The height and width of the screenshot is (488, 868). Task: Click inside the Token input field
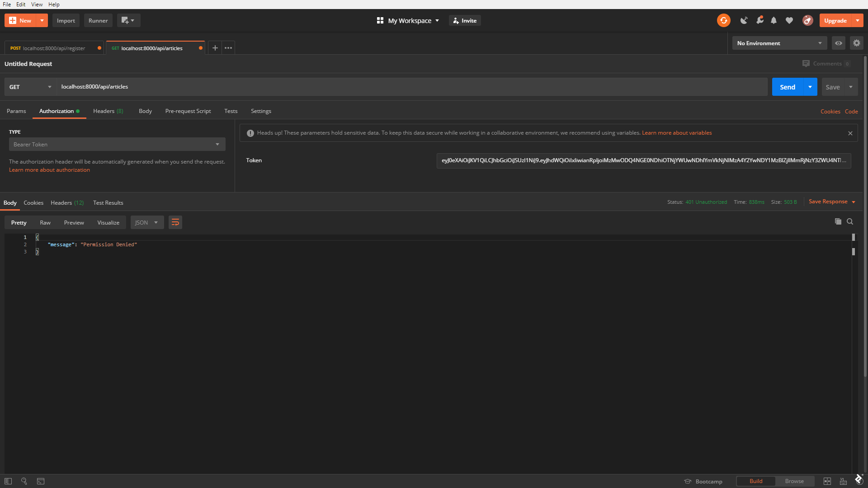tap(642, 160)
